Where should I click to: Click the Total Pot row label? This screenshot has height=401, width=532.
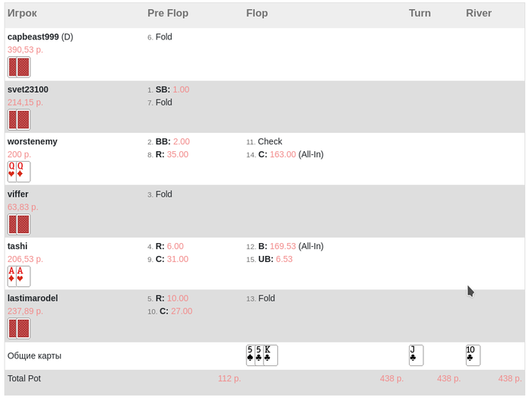pyautogui.click(x=24, y=378)
